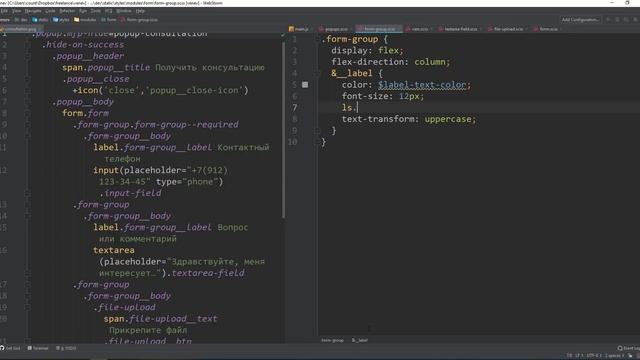Viewport: 640px width, 360px height.
Task: Click .popup__header in the pug file
Action: click(87, 56)
